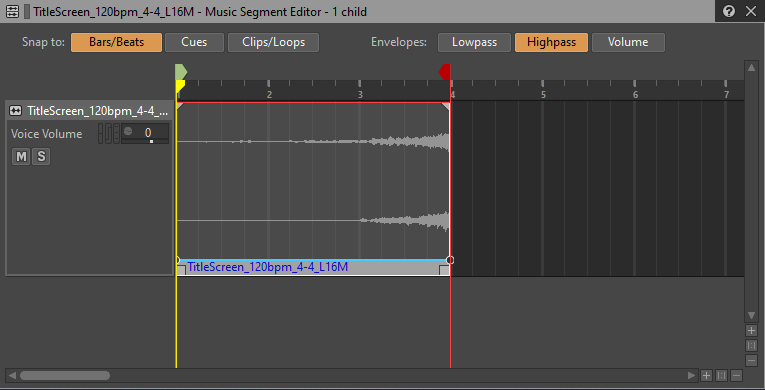
Task: Toggle Snap to Bars/Beats
Action: click(x=116, y=42)
